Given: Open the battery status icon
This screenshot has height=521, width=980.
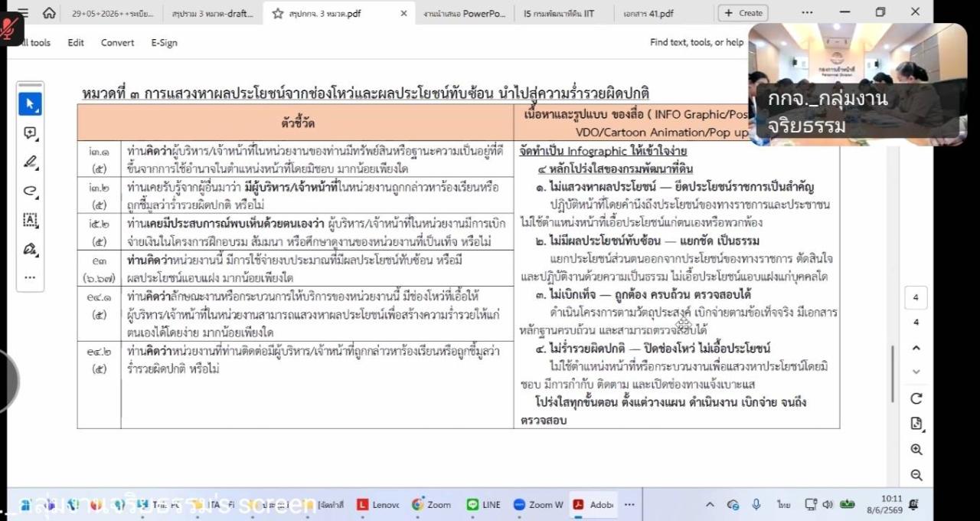Looking at the screenshot, I should pos(848,504).
